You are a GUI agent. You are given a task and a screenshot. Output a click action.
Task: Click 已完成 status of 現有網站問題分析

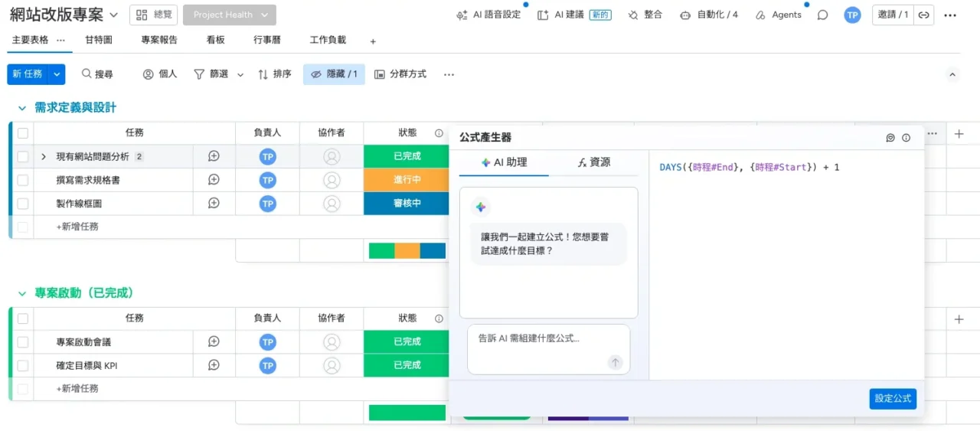click(407, 156)
